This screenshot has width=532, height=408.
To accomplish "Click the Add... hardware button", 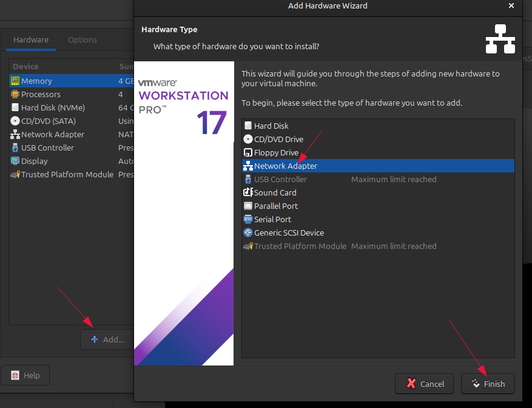I will (x=107, y=339).
